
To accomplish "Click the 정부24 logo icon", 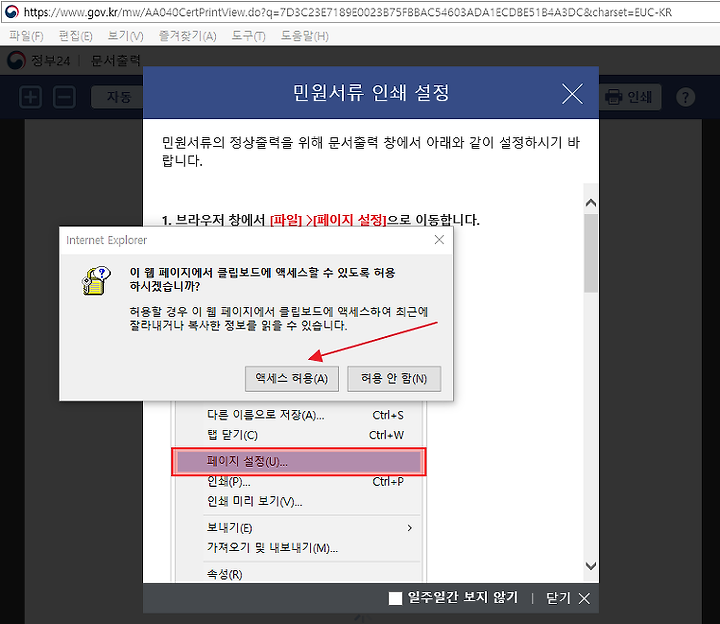I will click(17, 60).
